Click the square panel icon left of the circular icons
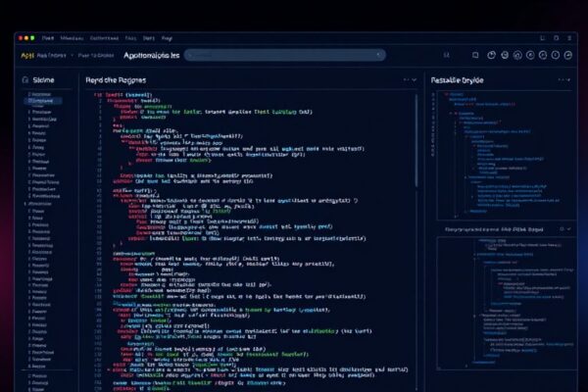This screenshot has width=588, height=392. 475,55
